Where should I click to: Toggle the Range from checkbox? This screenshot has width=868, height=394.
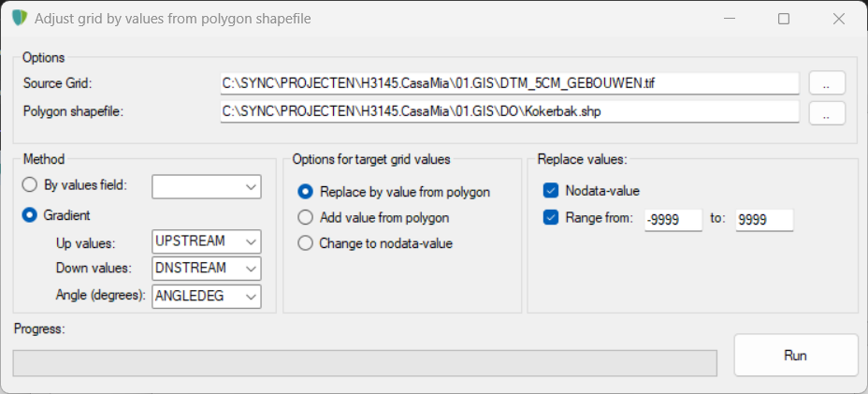click(550, 218)
